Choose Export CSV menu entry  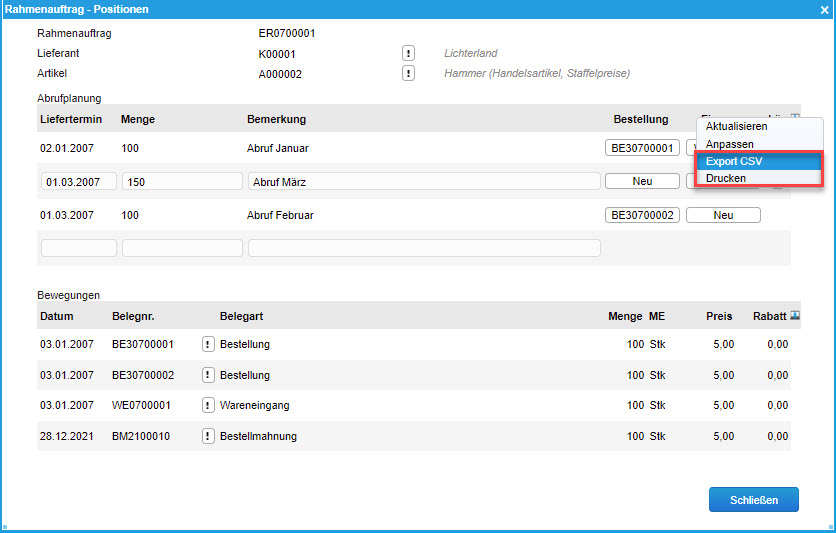tap(734, 161)
